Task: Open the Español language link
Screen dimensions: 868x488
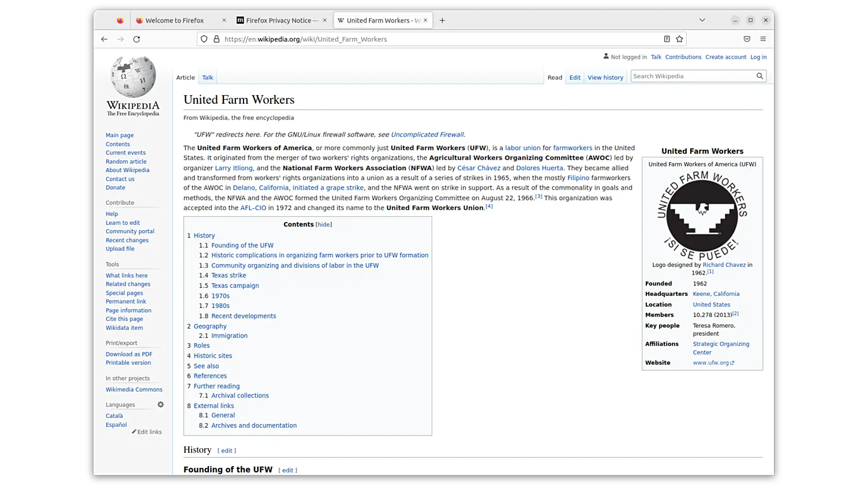Action: click(x=116, y=425)
